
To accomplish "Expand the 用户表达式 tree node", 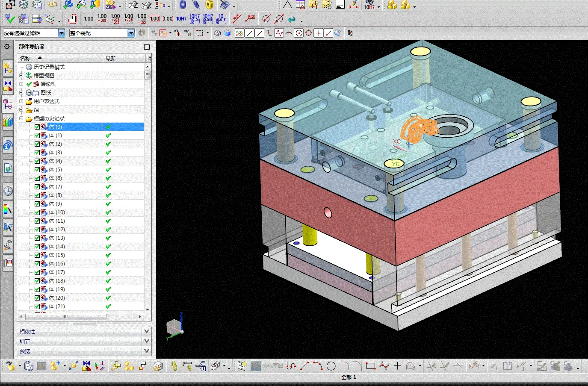I will tap(21, 101).
